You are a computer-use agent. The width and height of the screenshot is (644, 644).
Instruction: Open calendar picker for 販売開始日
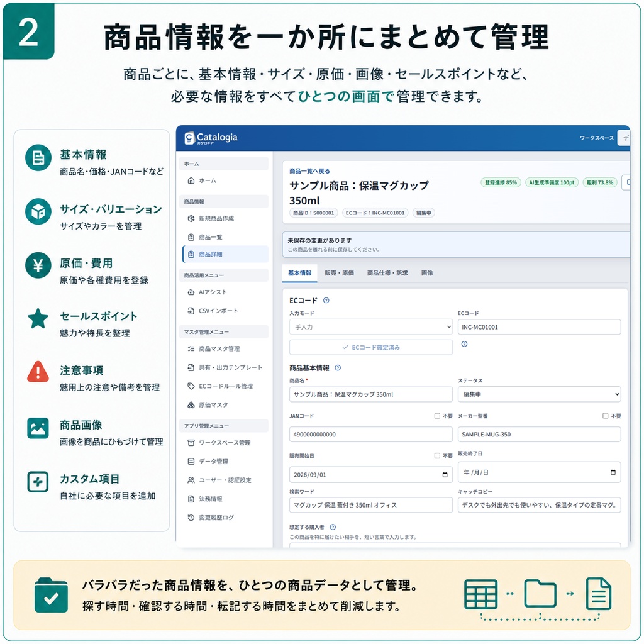click(x=445, y=475)
